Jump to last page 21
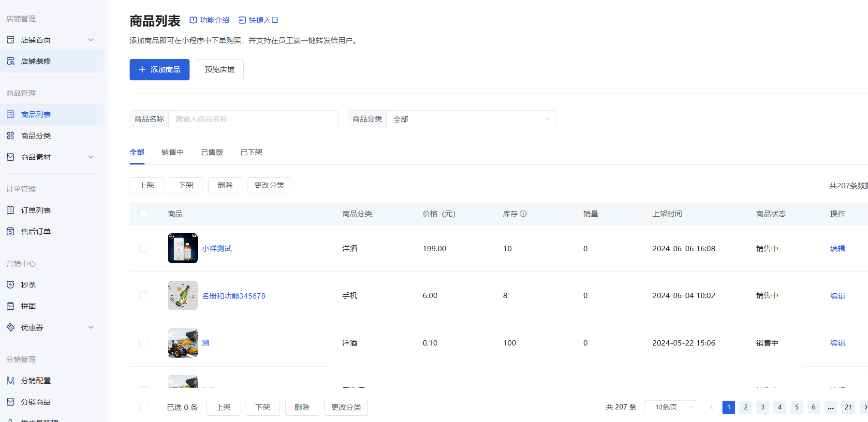The height and width of the screenshot is (422, 868). point(848,407)
